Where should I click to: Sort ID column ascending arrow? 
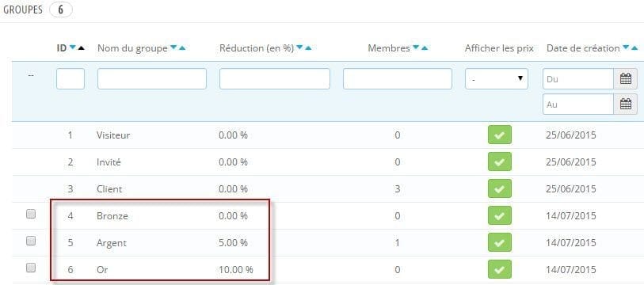(82, 48)
